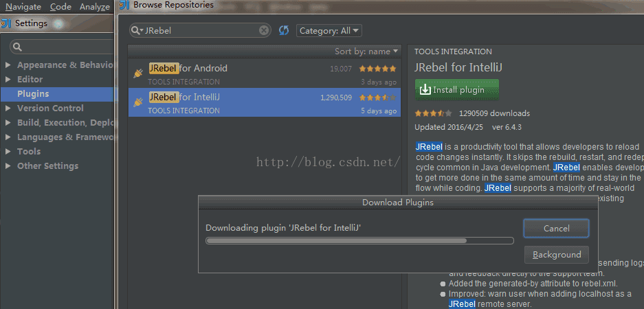The height and width of the screenshot is (309, 644).
Task: Select JRebel for IntelliJ list row
Action: (x=265, y=102)
